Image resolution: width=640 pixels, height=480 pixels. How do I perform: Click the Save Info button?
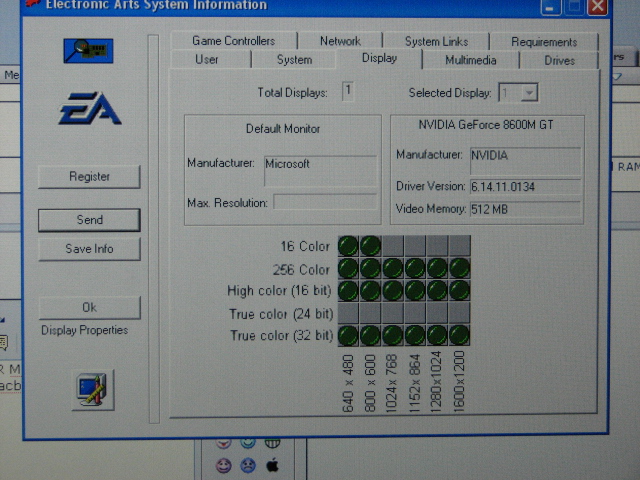(89, 249)
